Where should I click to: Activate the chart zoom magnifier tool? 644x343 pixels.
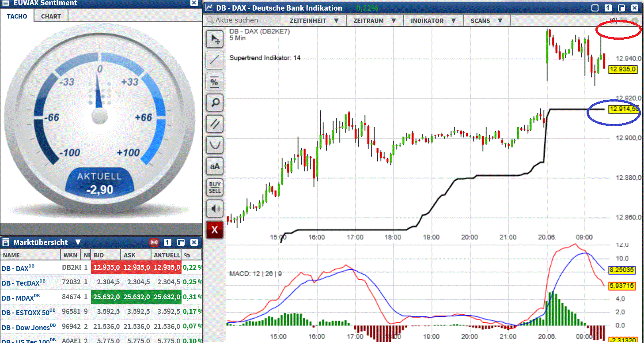click(214, 102)
